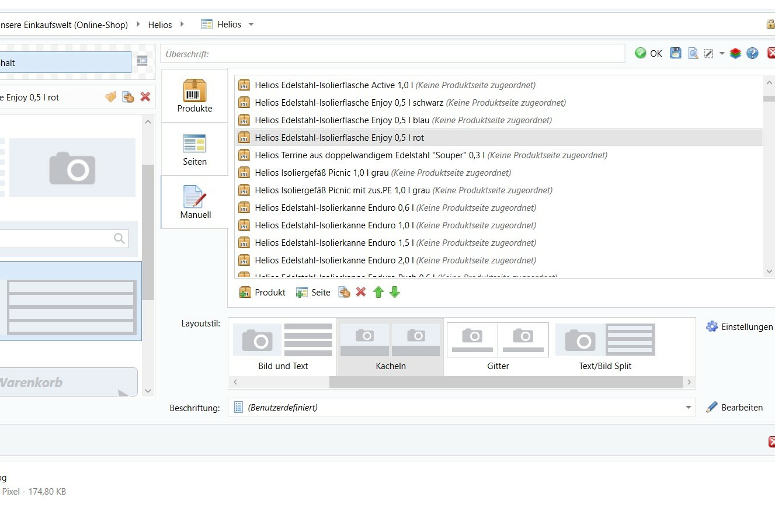The height and width of the screenshot is (532, 775).
Task: Move entry up with green up arrow
Action: 378,292
